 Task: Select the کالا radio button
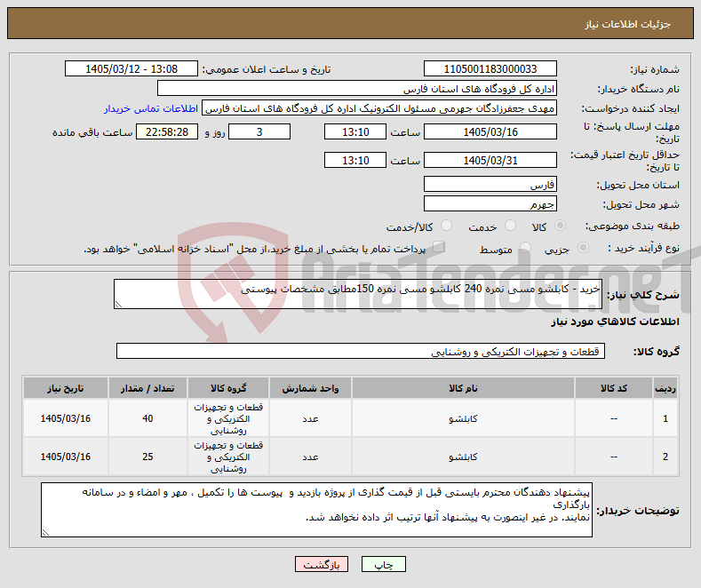coord(560,226)
